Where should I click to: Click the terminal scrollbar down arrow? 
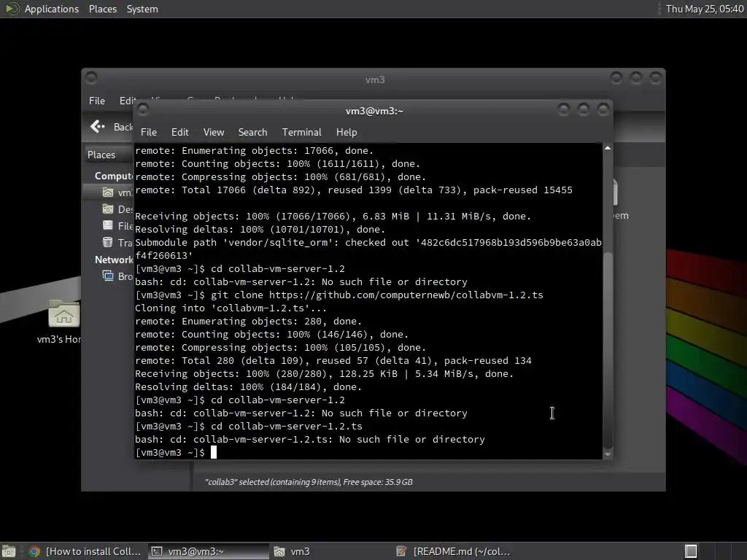(x=608, y=454)
